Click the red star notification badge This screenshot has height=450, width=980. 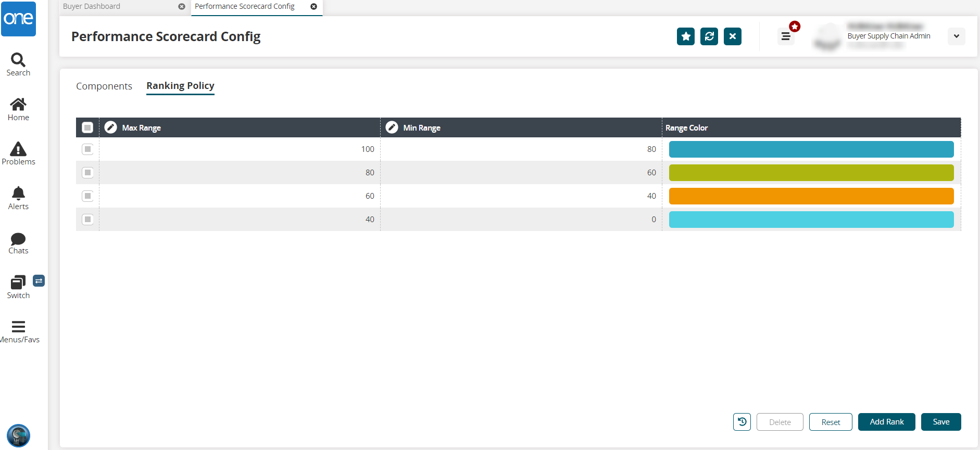pyautogui.click(x=795, y=27)
